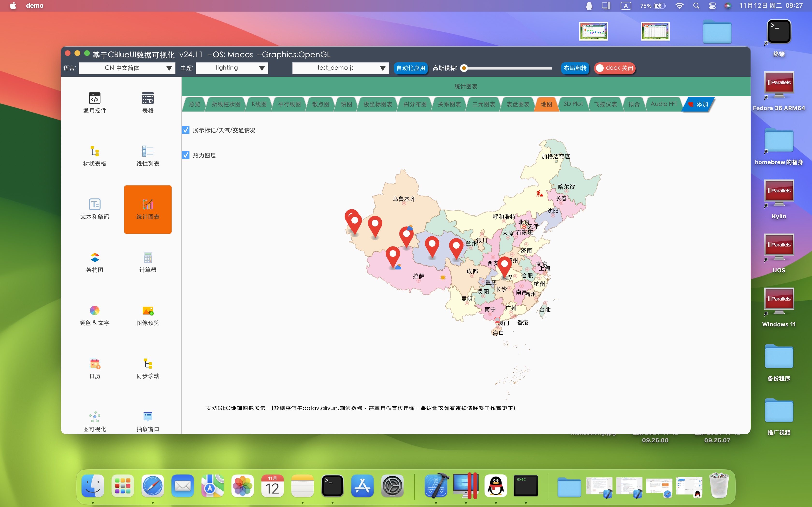Viewport: 812px width, 507px height.
Task: Uncheck 展示标记/天气/交通情况 checkbox
Action: 186,130
